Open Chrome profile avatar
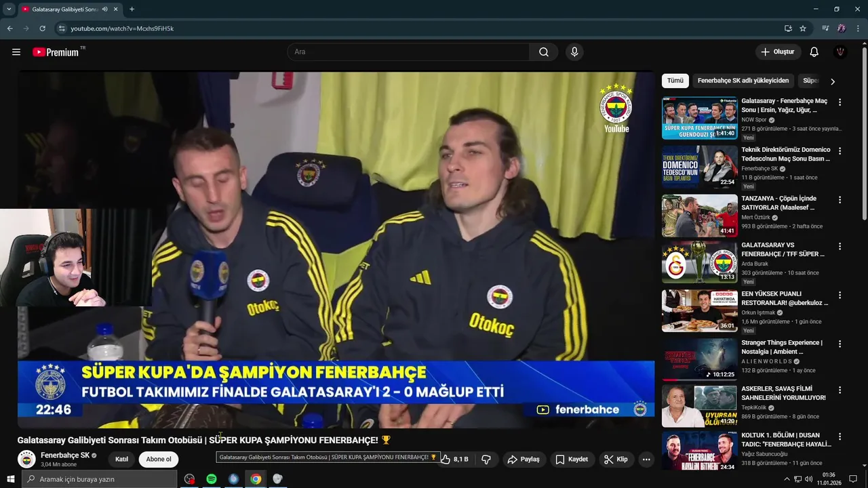This screenshot has width=868, height=488. 842,28
